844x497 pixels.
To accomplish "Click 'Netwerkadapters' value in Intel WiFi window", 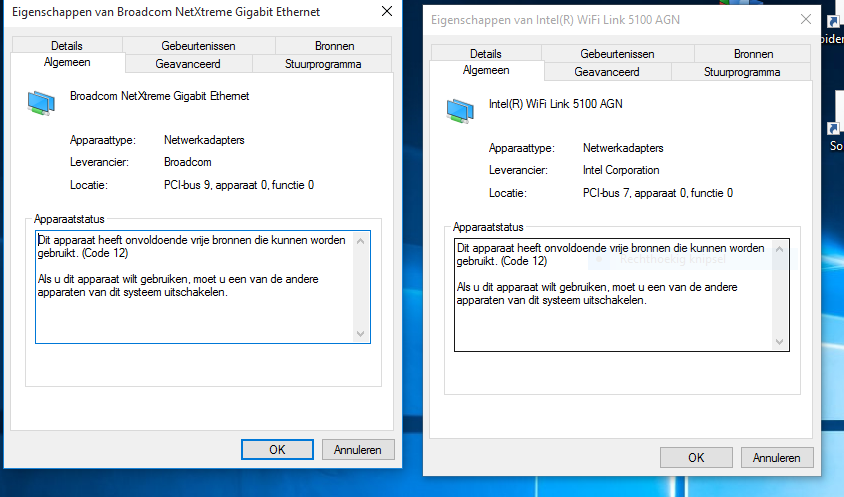I will 623,148.
